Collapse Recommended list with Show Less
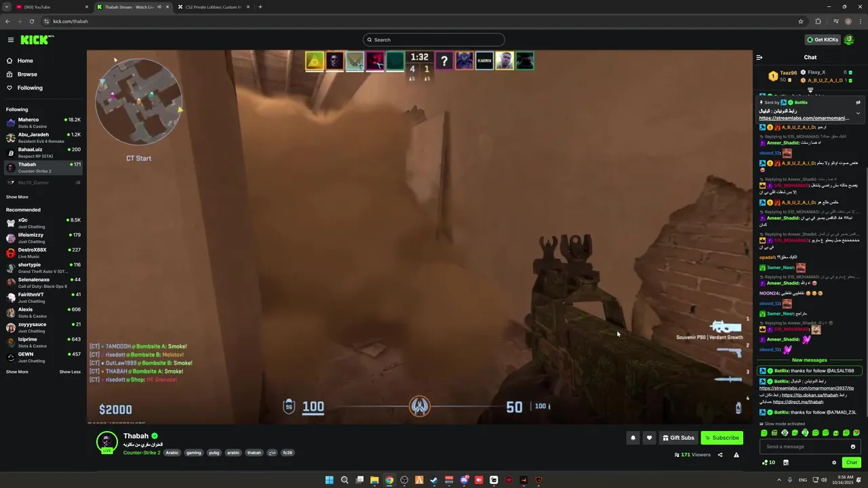 70,372
